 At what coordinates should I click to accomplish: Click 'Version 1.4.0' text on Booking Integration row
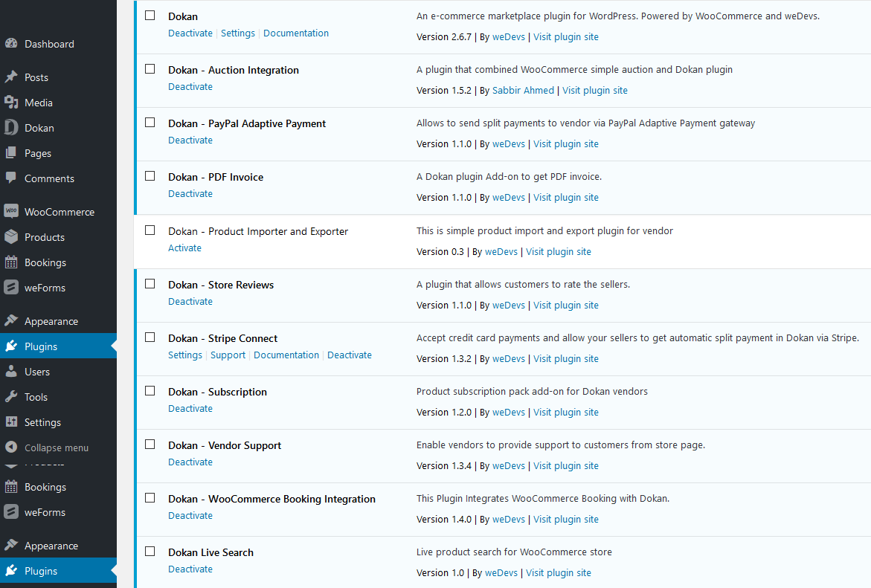click(x=444, y=520)
